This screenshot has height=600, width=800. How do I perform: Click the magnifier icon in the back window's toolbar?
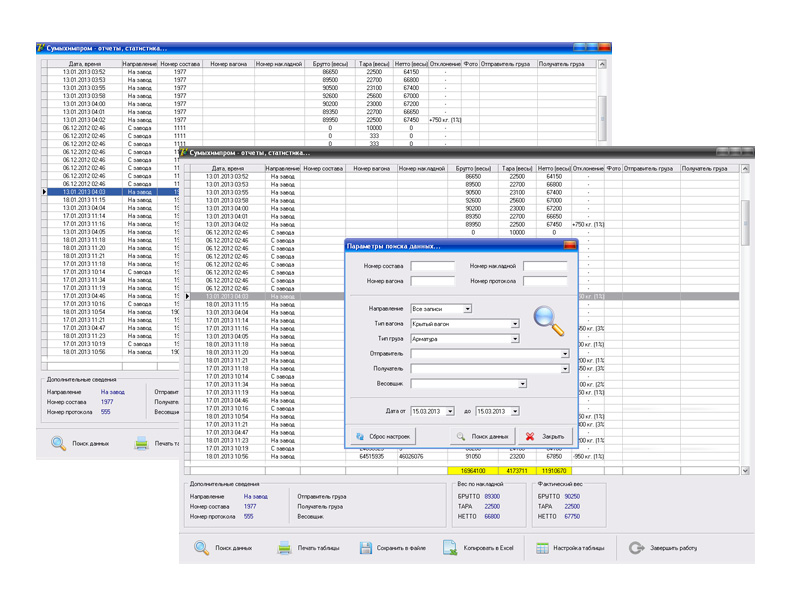pyautogui.click(x=59, y=443)
